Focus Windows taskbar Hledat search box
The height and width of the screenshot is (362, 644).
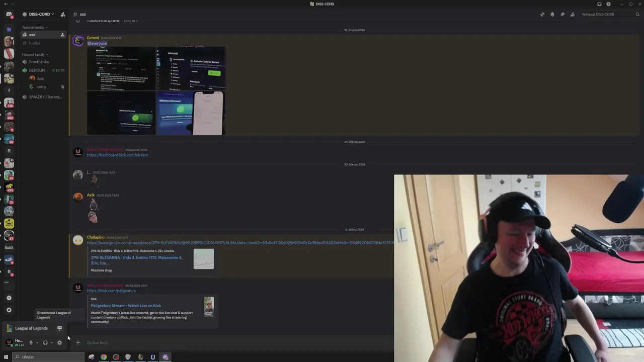coord(48,357)
